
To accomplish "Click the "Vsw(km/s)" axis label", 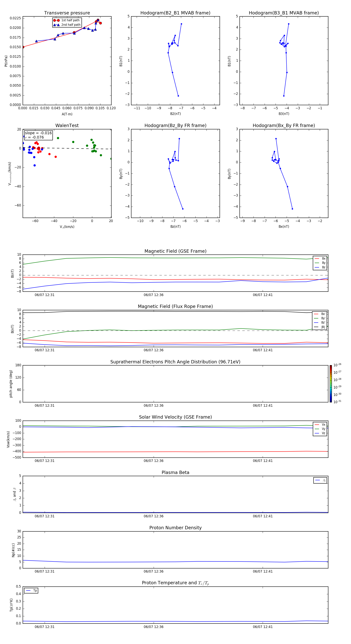I will (x=8, y=439).
